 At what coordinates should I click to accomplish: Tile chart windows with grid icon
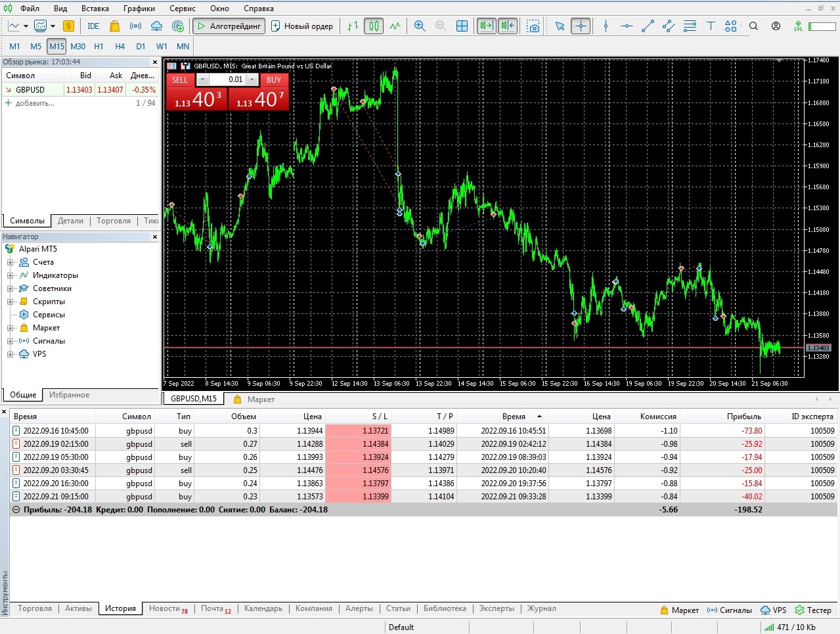[462, 26]
